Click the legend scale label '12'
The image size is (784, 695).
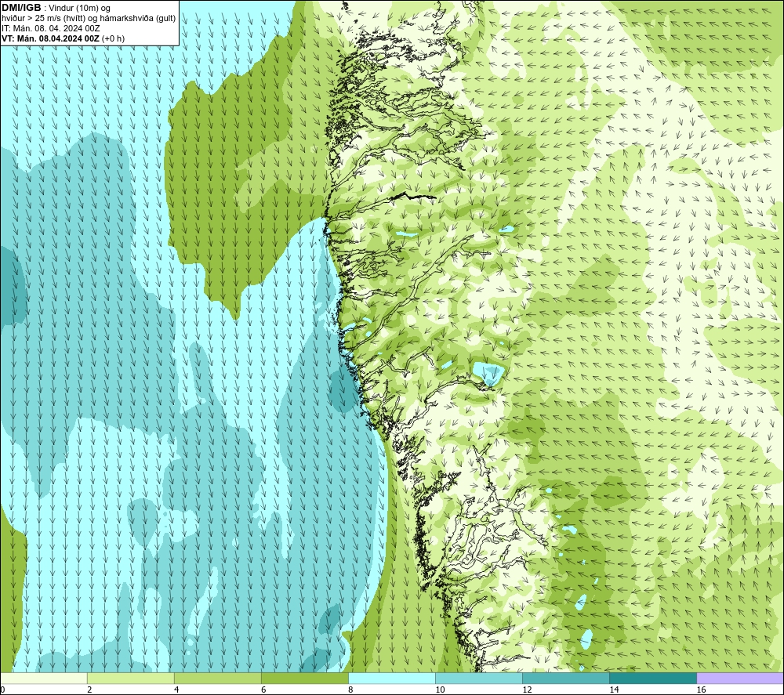point(527,690)
